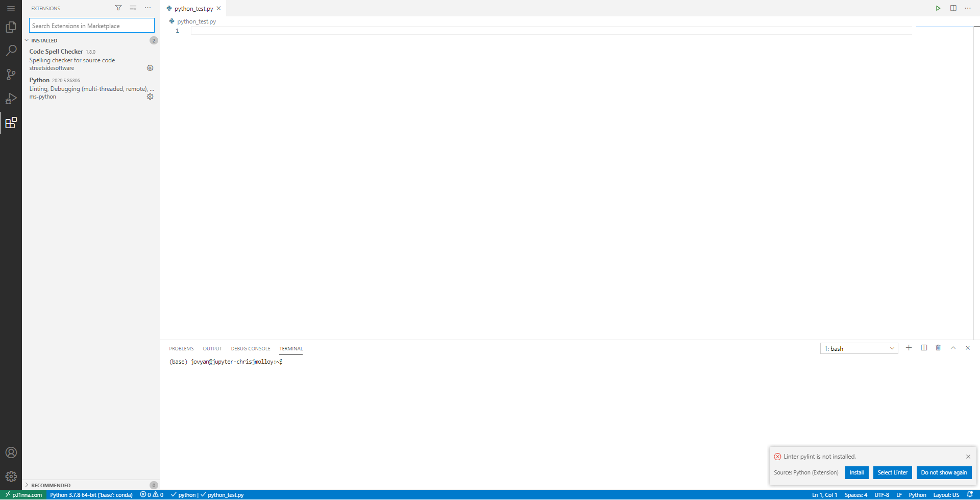Image resolution: width=980 pixels, height=500 pixels.
Task: Split the editor right
Action: pyautogui.click(x=953, y=8)
